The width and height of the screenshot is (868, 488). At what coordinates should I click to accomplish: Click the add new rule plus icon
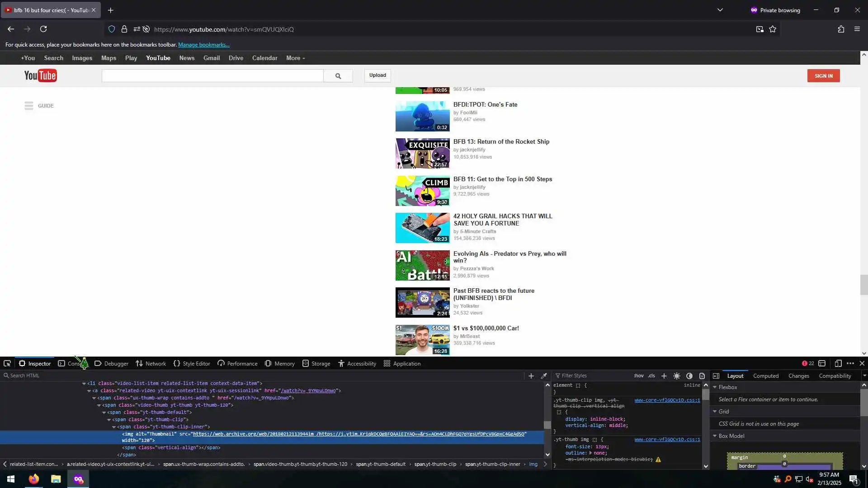click(664, 376)
